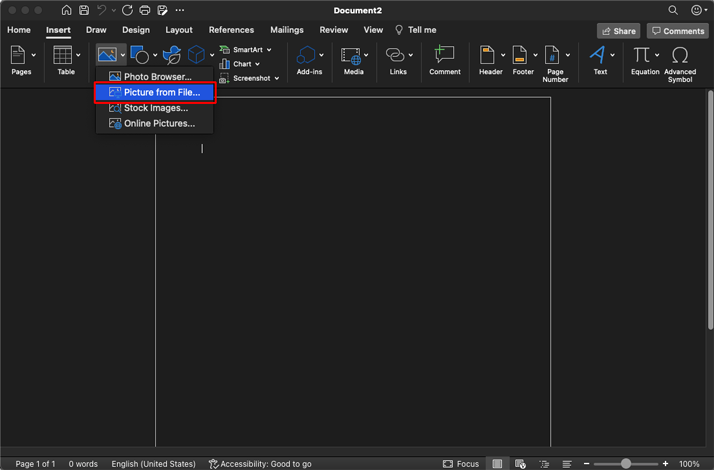Screen dimensions: 714x470
Task: Undo the last action
Action: coord(102,10)
